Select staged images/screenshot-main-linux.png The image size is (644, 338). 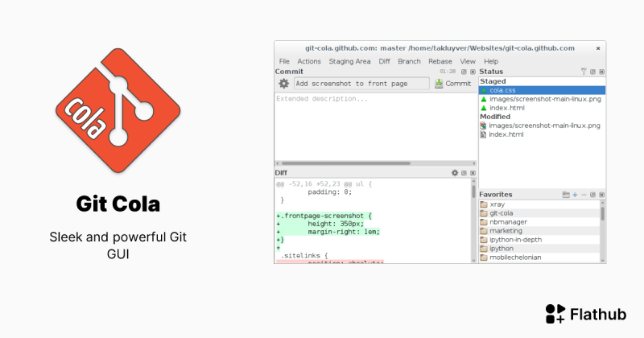(x=542, y=99)
